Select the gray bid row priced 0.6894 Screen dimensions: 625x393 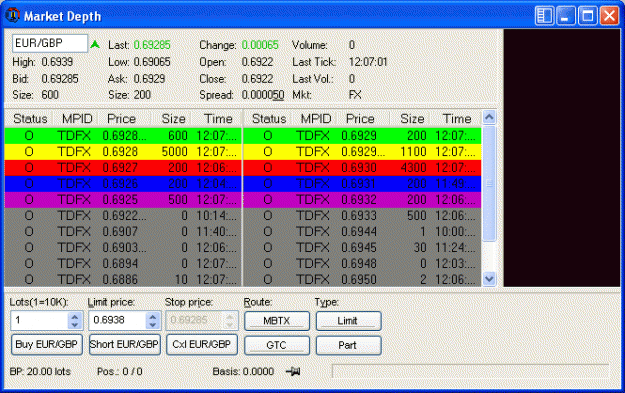[x=123, y=263]
